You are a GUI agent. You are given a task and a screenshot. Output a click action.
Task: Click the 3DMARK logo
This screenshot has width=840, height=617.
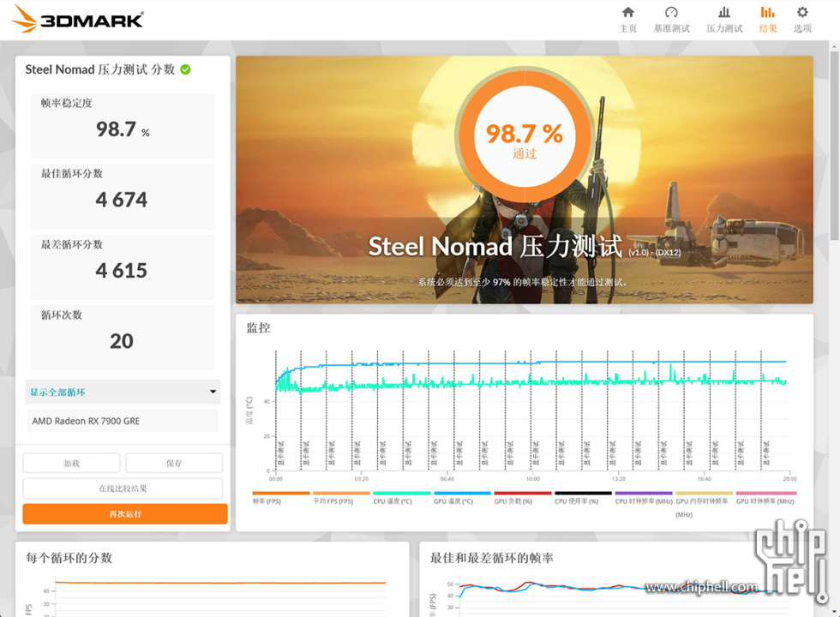click(x=77, y=19)
